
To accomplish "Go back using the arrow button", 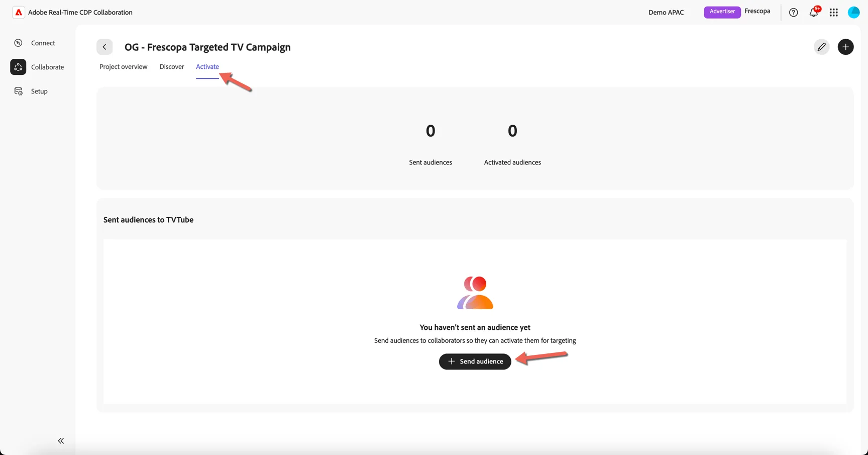I will coord(104,47).
